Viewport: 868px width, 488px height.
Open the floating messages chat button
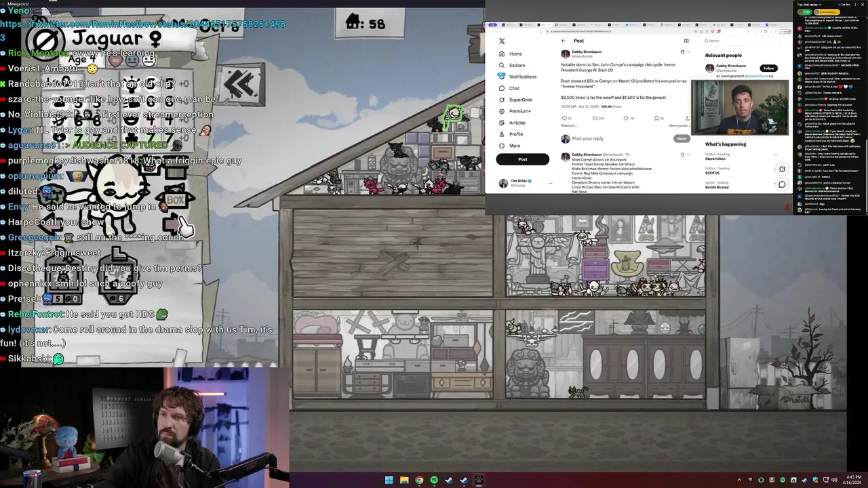click(x=782, y=184)
